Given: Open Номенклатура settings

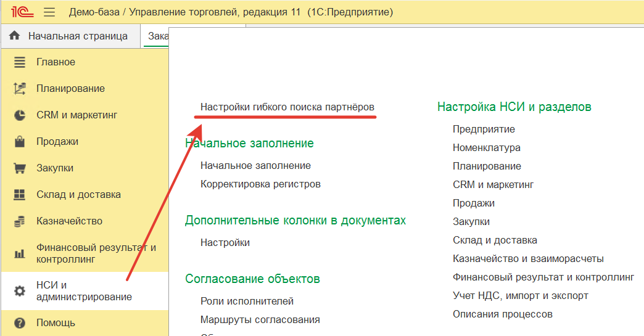Looking at the screenshot, I should tap(486, 148).
